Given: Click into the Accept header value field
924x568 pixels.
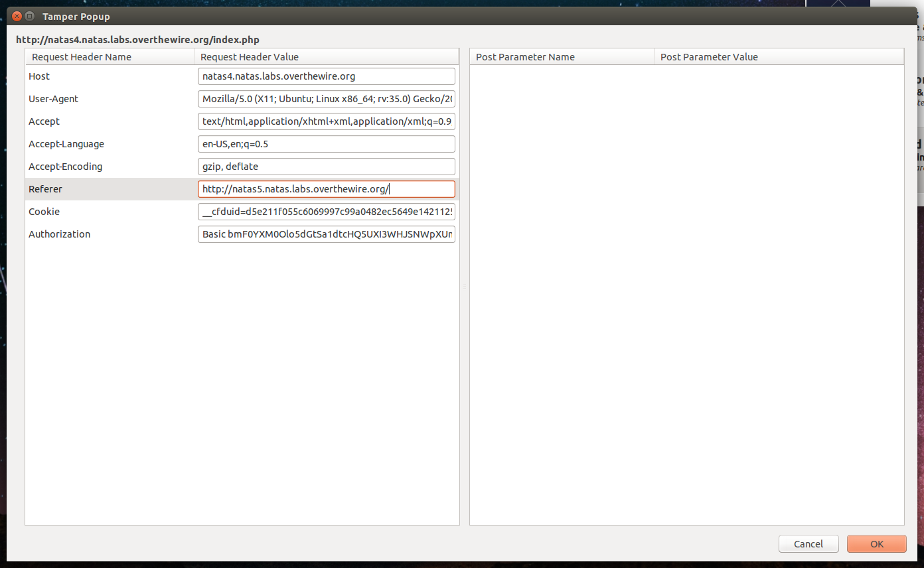Looking at the screenshot, I should [x=326, y=121].
